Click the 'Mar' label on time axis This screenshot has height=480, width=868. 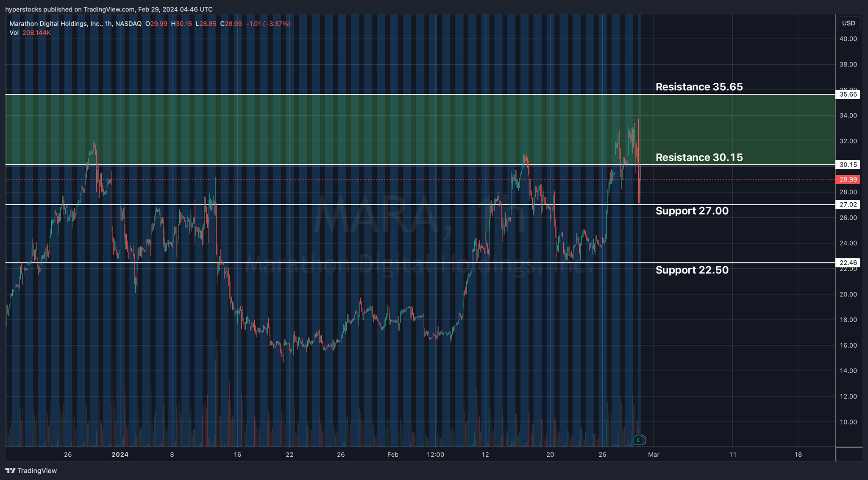(x=654, y=455)
